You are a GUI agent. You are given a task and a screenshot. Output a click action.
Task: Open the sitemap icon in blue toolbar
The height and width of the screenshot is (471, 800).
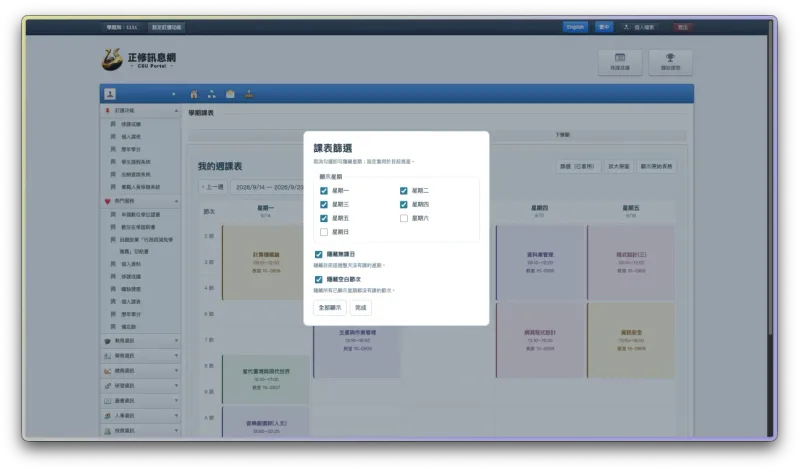coord(212,94)
